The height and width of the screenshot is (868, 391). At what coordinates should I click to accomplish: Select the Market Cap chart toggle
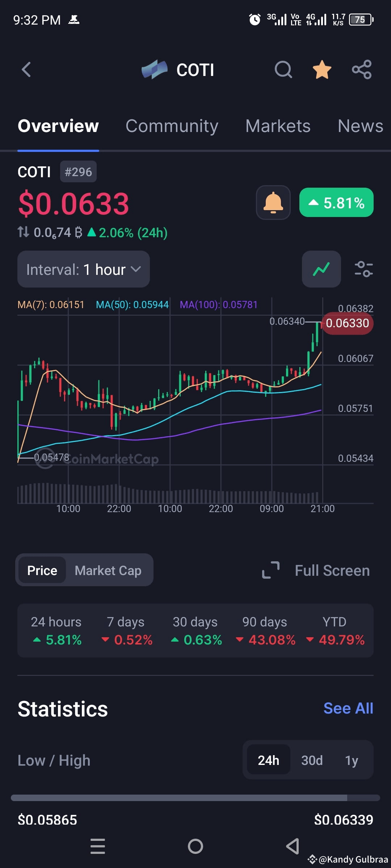click(x=108, y=570)
